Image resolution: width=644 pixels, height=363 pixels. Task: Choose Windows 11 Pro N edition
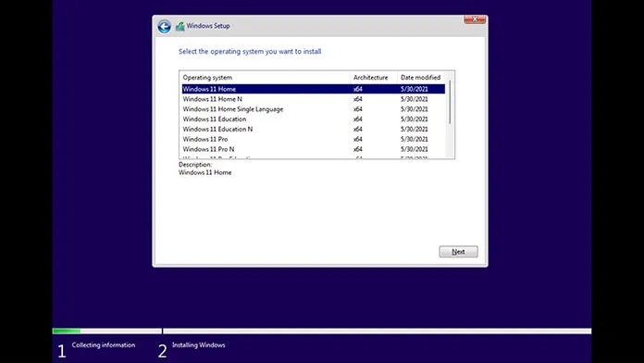(x=314, y=149)
